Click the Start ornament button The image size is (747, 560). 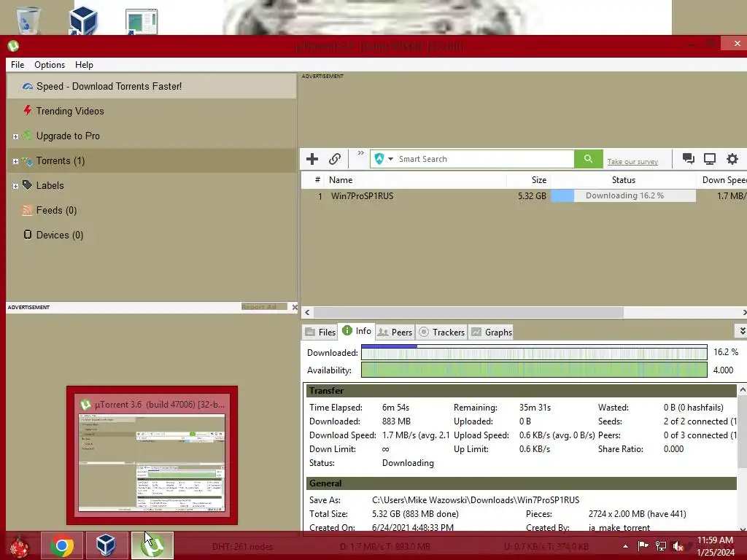(20, 546)
